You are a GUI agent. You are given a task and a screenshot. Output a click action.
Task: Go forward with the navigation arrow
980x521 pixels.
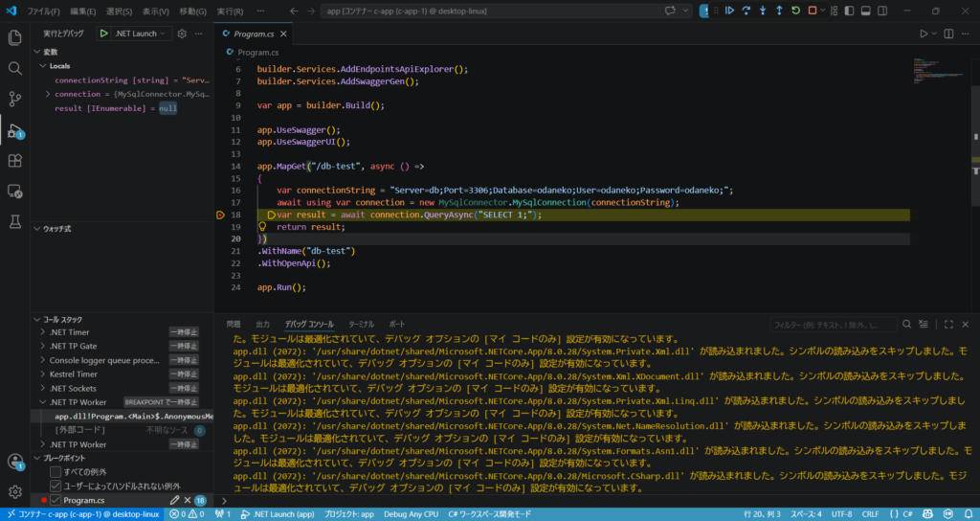pos(311,11)
